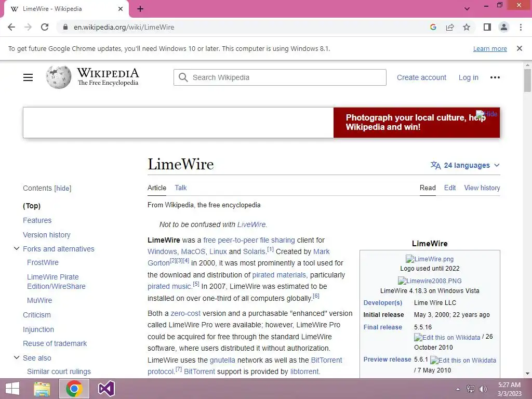
Task: Click the Wikipedia globe logo
Action: (x=59, y=77)
